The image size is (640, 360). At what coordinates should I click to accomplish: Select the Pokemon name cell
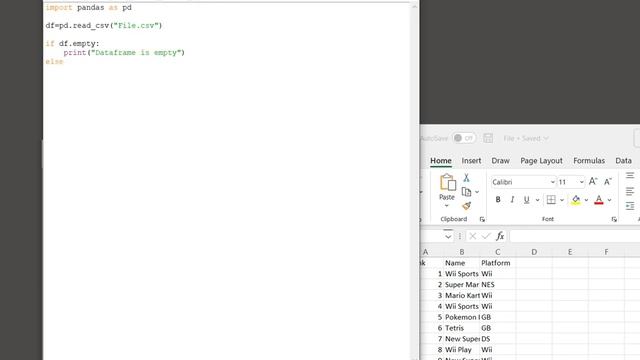462,317
